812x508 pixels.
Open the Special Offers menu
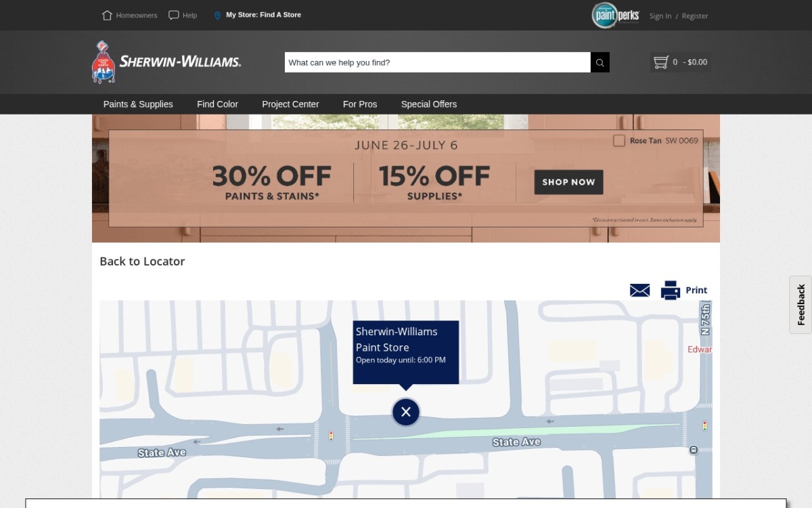pyautogui.click(x=429, y=104)
